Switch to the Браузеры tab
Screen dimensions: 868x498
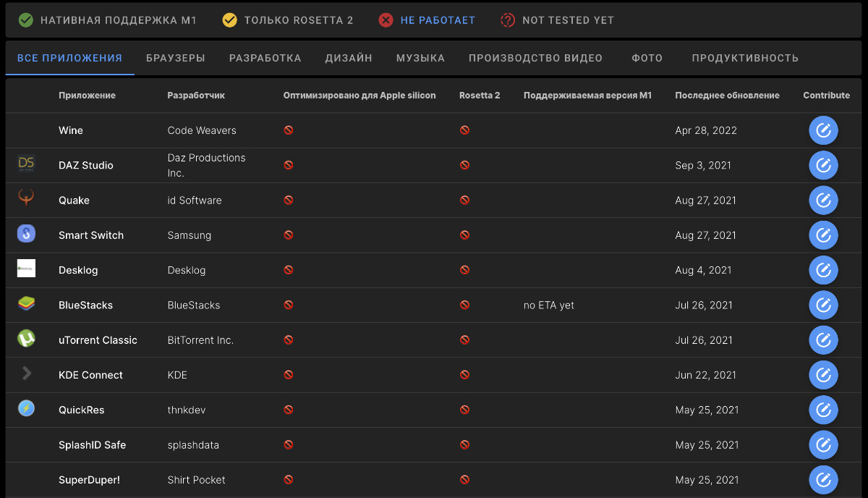coord(176,58)
